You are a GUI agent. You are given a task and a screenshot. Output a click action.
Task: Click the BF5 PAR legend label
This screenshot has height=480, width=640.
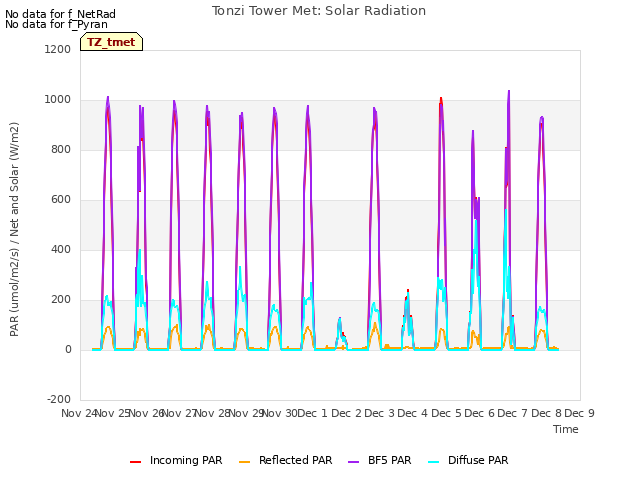click(389, 460)
